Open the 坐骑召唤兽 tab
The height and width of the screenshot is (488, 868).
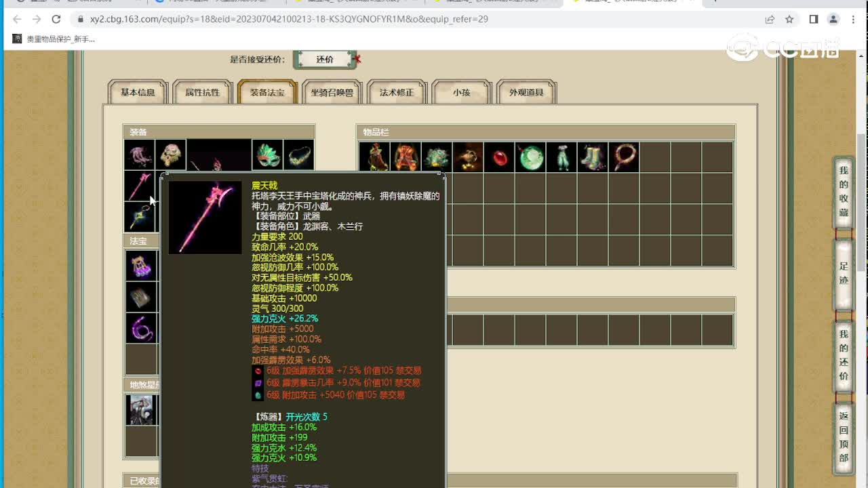pyautogui.click(x=332, y=92)
